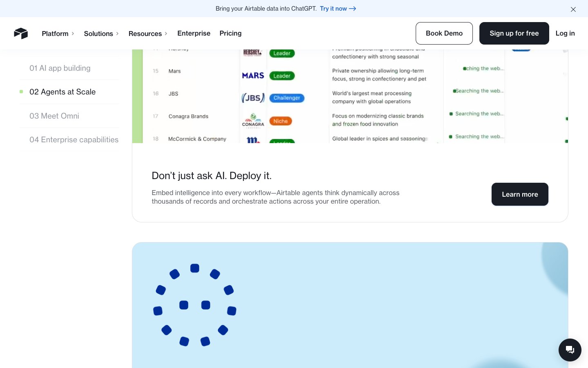Open the Pricing page
The height and width of the screenshot is (368, 588).
pyautogui.click(x=230, y=34)
